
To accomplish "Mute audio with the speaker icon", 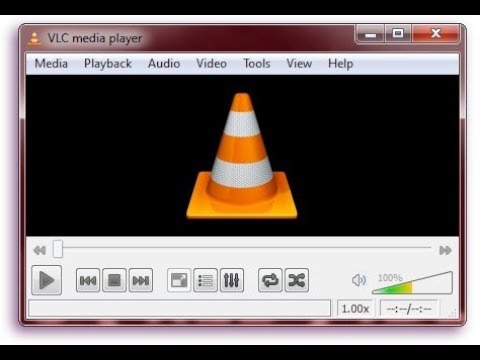I will [359, 280].
